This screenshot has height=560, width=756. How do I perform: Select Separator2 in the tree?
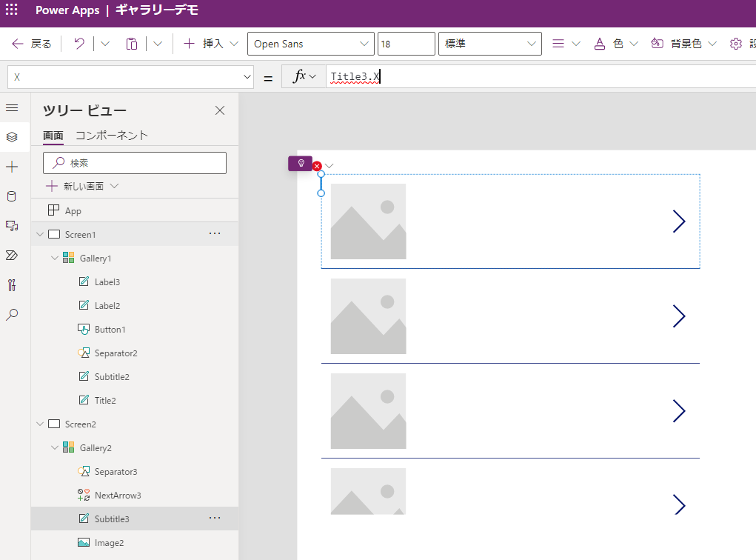tap(116, 353)
